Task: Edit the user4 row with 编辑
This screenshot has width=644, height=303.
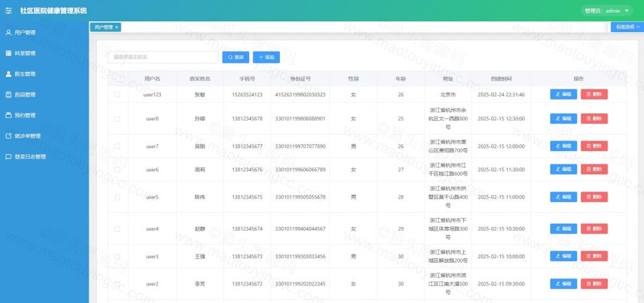Action: pos(563,229)
